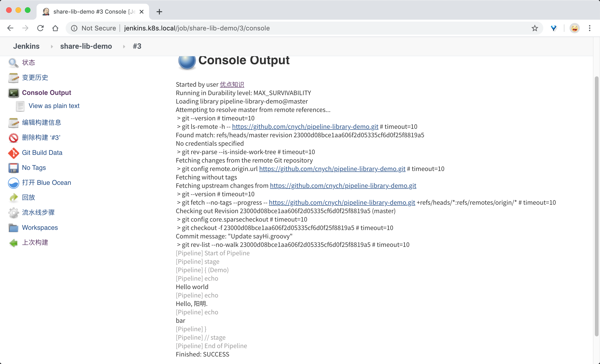Open user 优点知识 profile link
The width and height of the screenshot is (600, 364).
tap(232, 84)
